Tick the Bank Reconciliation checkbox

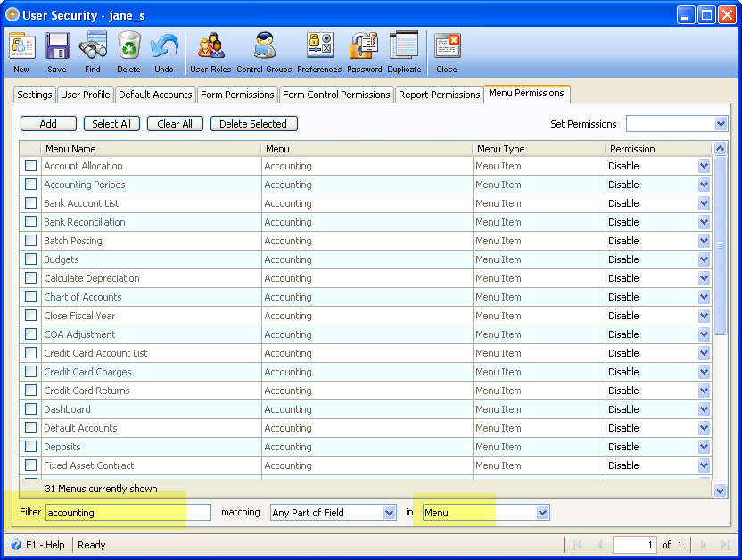click(x=31, y=222)
